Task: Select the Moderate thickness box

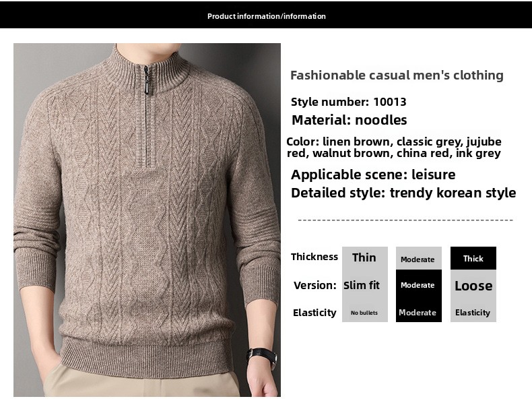Action: point(419,258)
